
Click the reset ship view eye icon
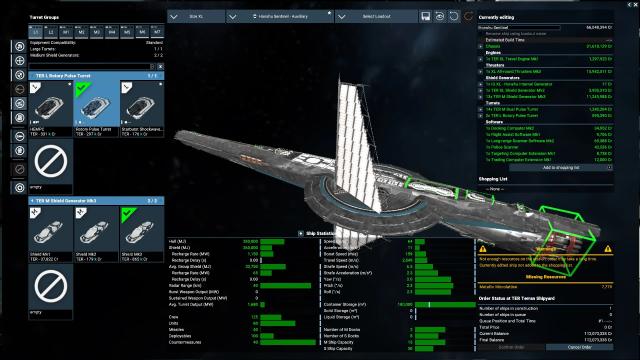coord(440,16)
